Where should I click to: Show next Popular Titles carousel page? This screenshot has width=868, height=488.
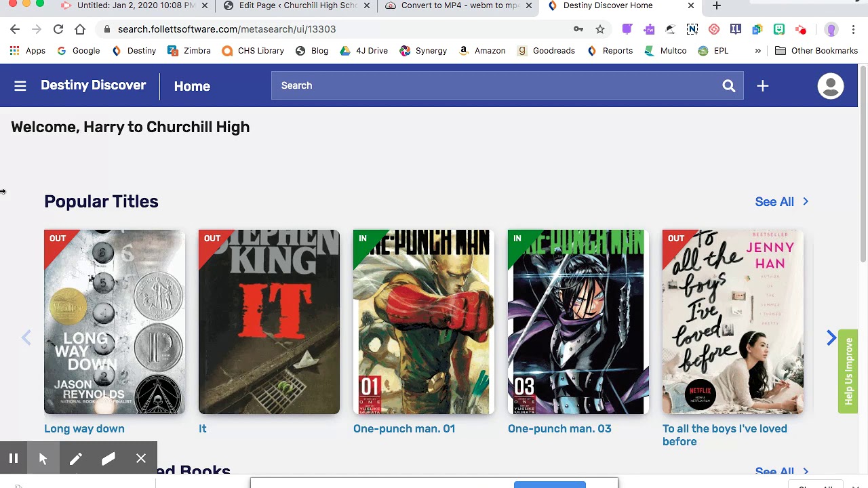pyautogui.click(x=831, y=338)
